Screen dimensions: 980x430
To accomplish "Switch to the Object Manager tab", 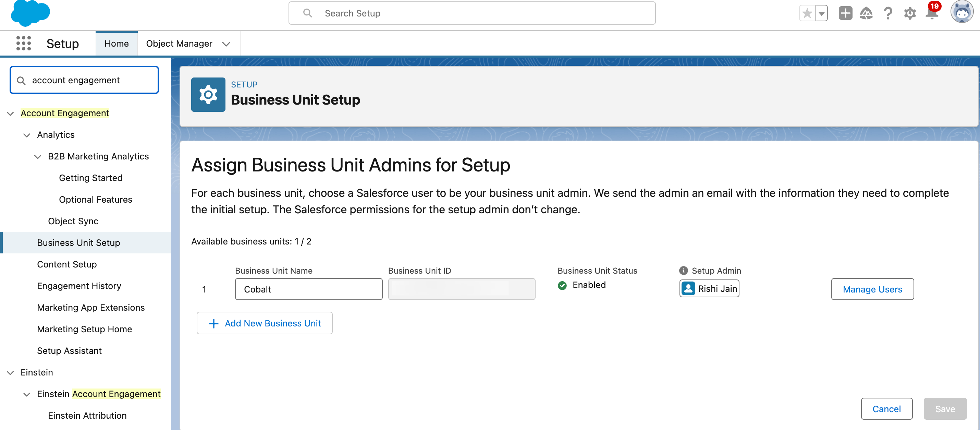I will [x=179, y=43].
